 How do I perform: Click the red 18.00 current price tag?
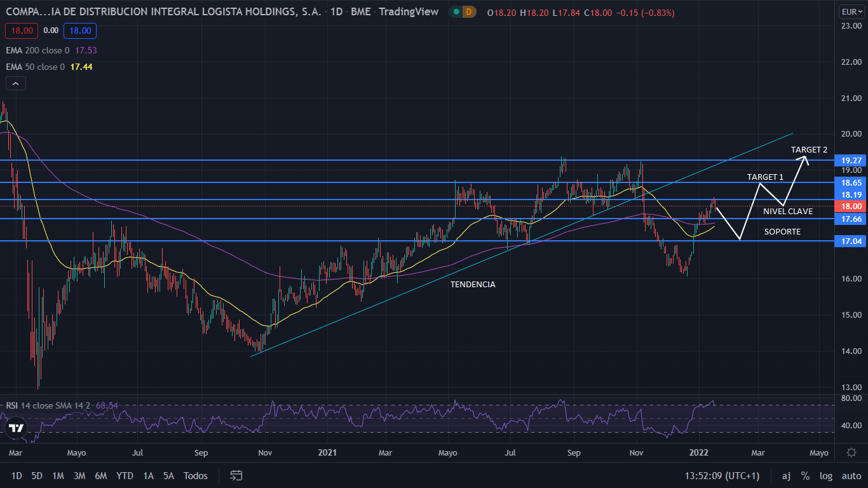850,206
